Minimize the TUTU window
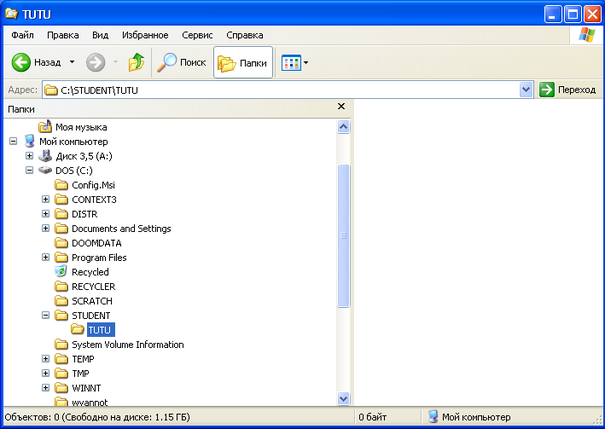605x429 pixels. pos(553,15)
